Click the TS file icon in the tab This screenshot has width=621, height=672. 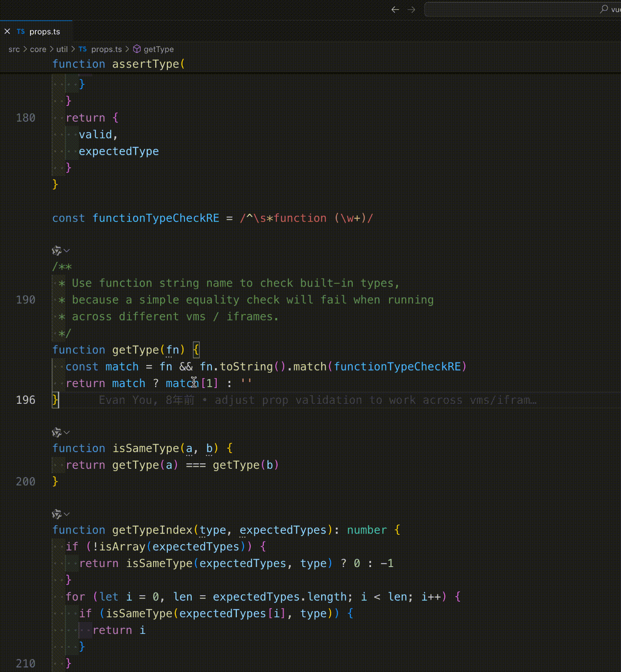[x=21, y=31]
